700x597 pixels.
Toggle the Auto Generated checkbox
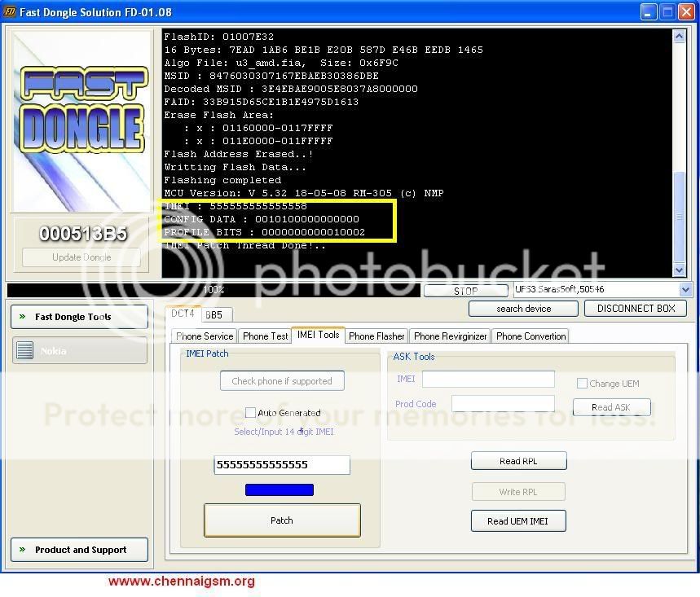tap(250, 412)
